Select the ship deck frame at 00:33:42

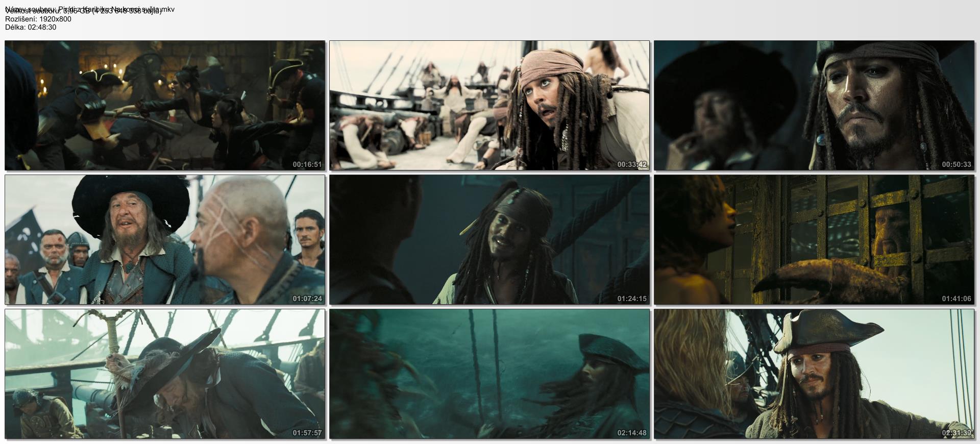(489, 105)
